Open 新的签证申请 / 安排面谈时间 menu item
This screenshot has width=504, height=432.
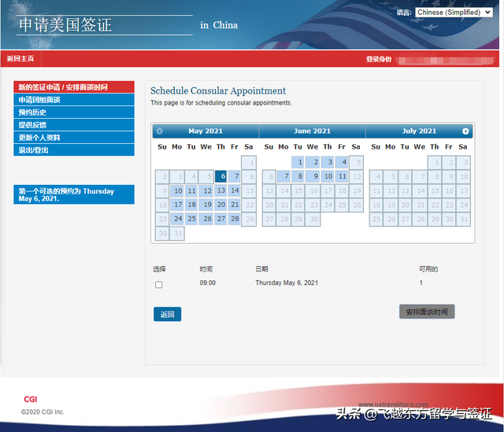(74, 87)
